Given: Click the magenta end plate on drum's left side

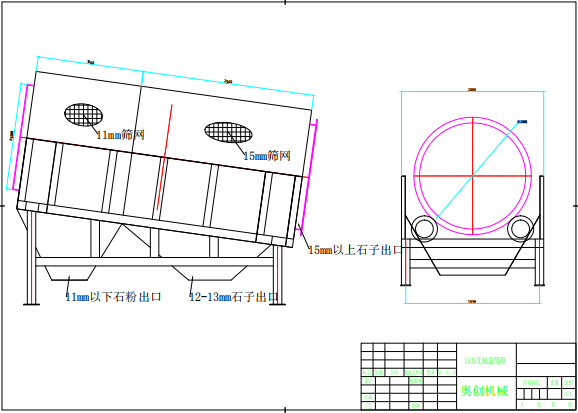Looking at the screenshot, I should [23, 137].
